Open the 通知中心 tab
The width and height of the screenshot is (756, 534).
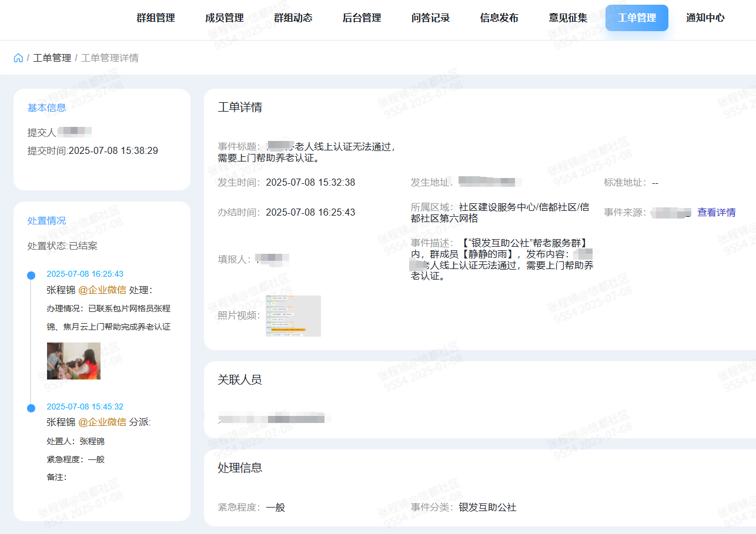[705, 18]
